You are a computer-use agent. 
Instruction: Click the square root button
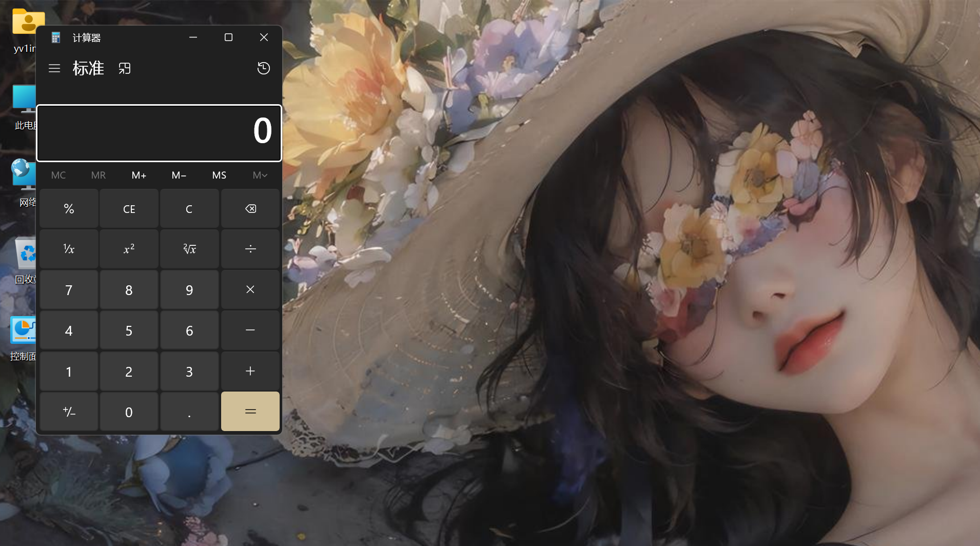[189, 249]
